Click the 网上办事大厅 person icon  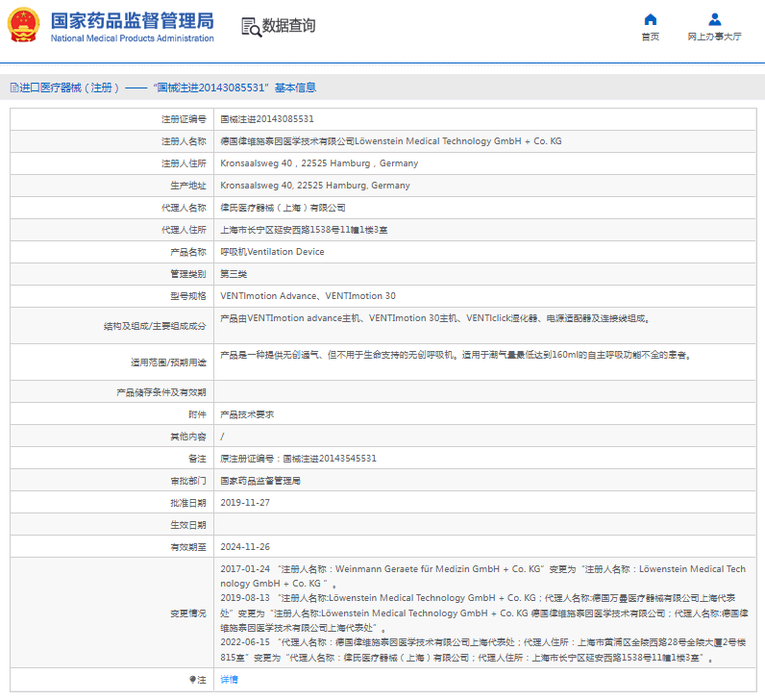[x=714, y=19]
